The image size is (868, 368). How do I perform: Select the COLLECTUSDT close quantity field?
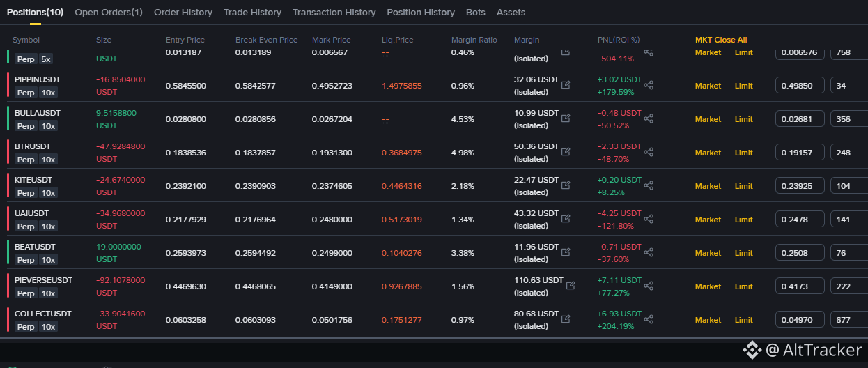[849, 320]
